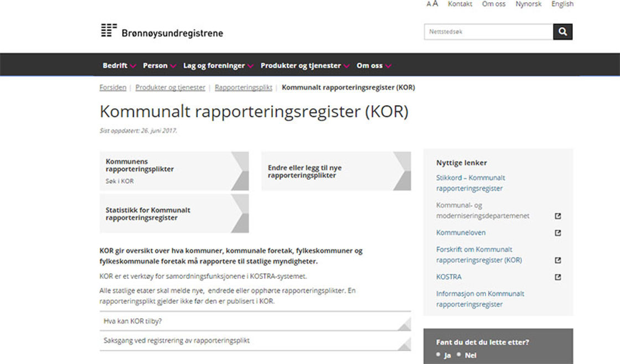Click the larger 'A' text size icon

point(435,4)
